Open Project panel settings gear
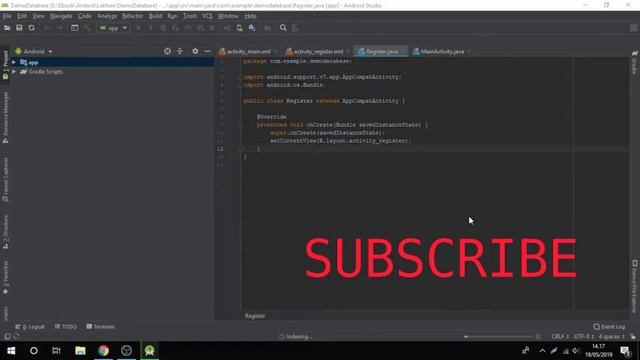 [195, 51]
